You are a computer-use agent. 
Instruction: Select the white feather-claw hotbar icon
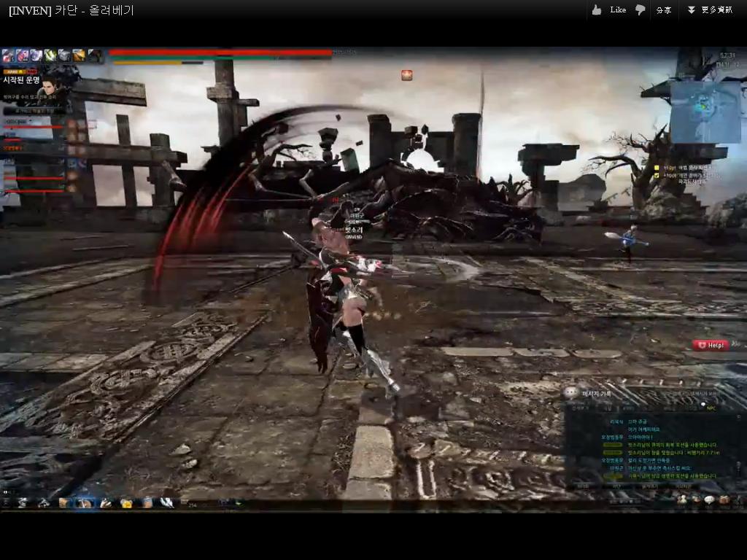(x=166, y=502)
